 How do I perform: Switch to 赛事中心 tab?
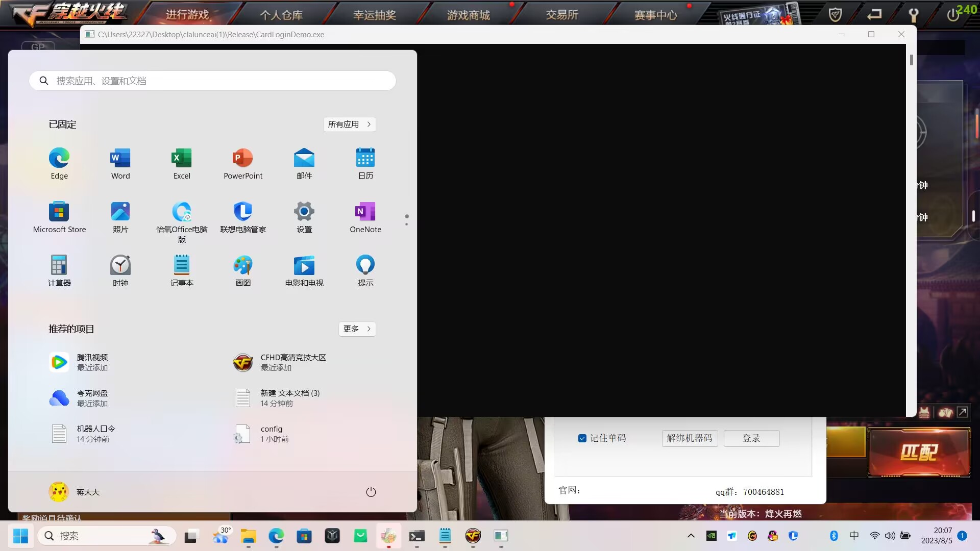(656, 15)
